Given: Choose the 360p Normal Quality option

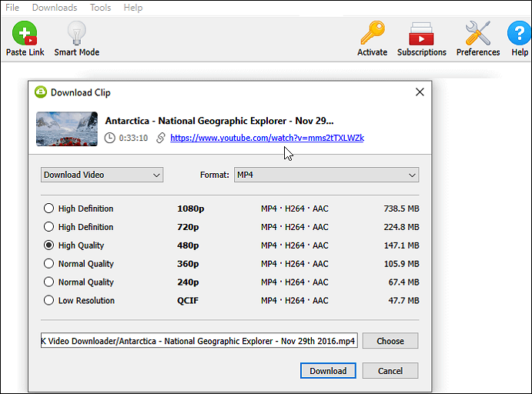Looking at the screenshot, I should (x=49, y=264).
